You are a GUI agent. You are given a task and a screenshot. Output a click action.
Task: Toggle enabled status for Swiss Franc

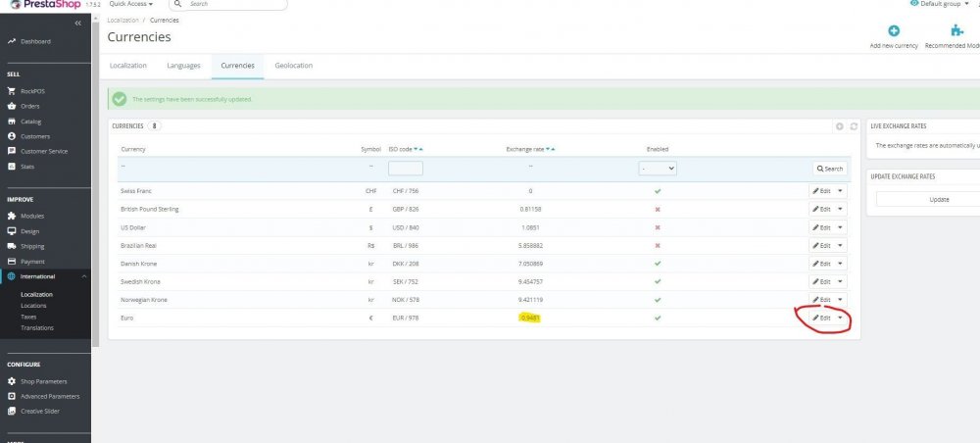pos(658,191)
